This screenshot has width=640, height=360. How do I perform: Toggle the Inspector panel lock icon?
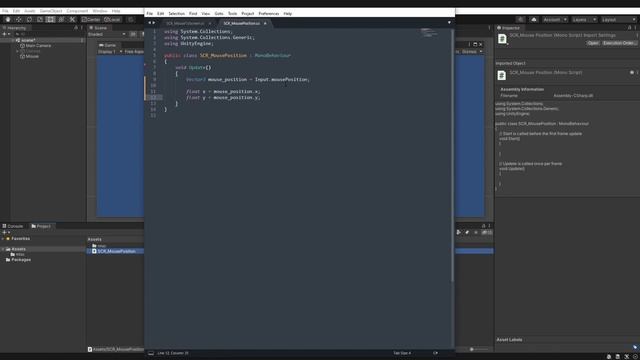(x=629, y=28)
